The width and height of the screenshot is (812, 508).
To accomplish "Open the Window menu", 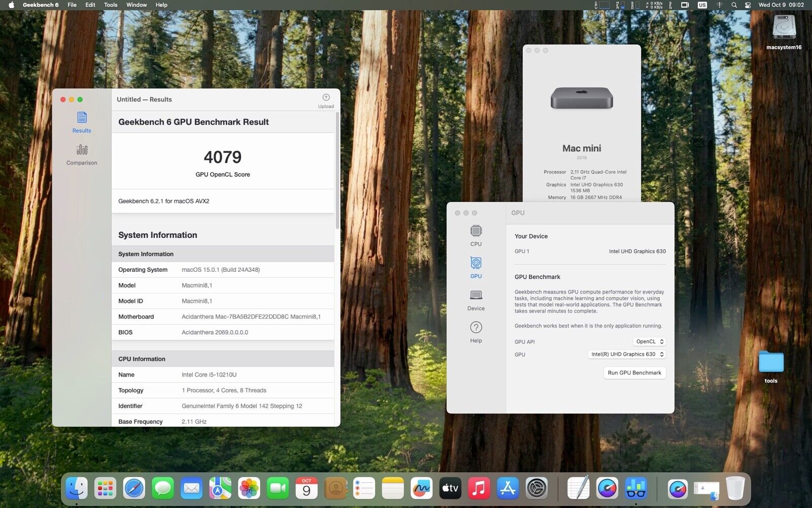I will [137, 5].
